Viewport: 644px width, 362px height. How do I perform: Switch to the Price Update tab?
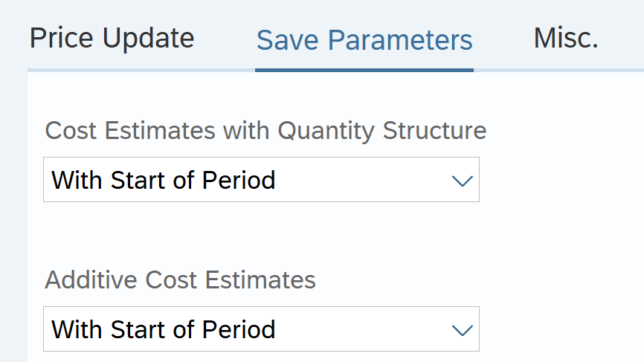pos(112,38)
